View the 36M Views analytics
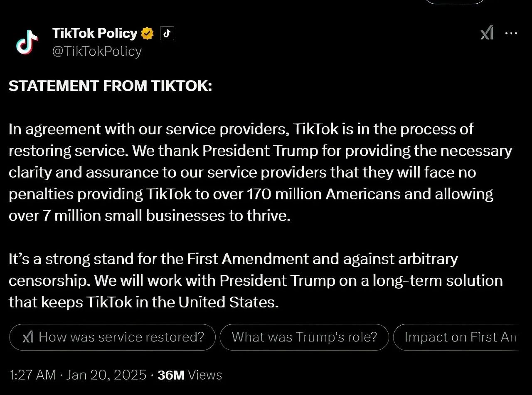Viewport: 532px width, 395px height. click(190, 375)
